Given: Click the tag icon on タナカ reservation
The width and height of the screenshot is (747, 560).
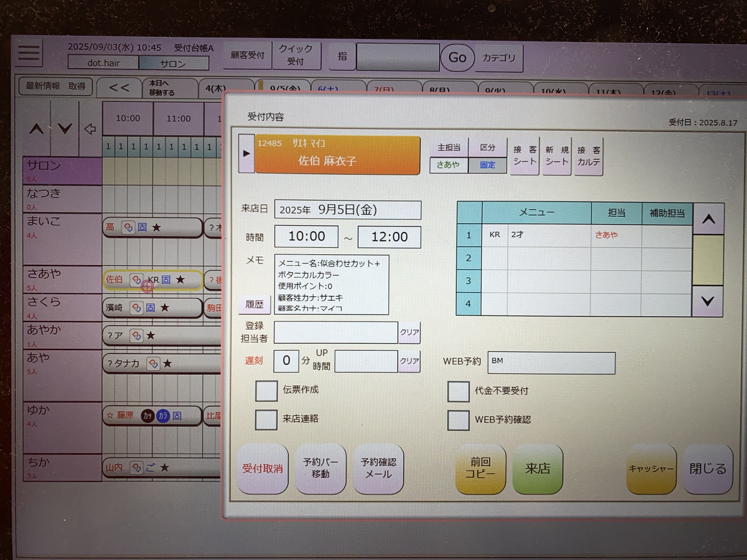Looking at the screenshot, I should [x=153, y=363].
